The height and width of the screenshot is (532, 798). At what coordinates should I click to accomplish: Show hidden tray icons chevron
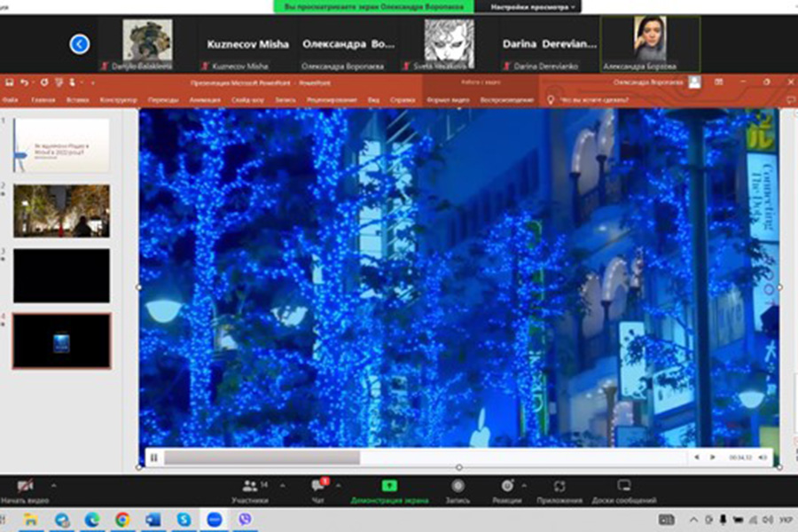click(x=693, y=520)
